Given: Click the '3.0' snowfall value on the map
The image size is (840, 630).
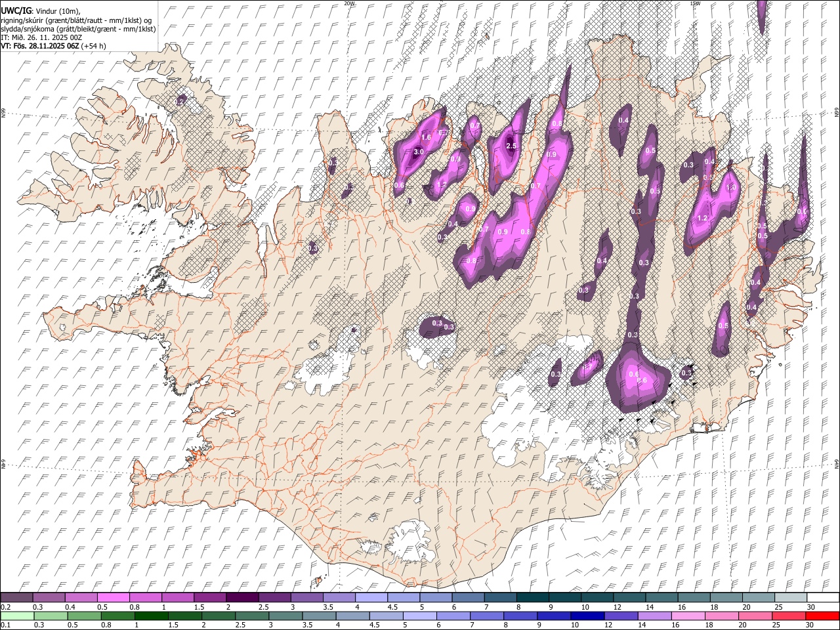Looking at the screenshot, I should 419,152.
